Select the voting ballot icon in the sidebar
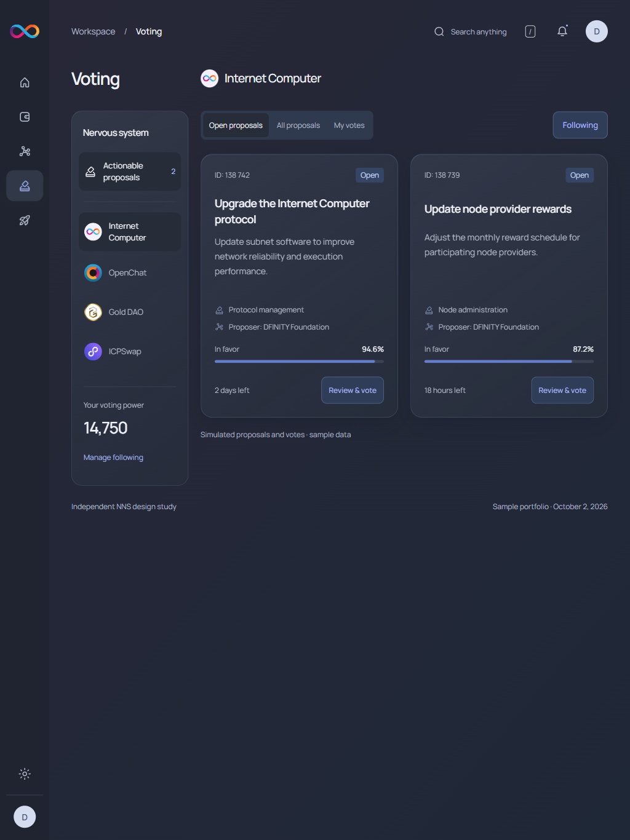Image resolution: width=630 pixels, height=840 pixels. (25, 186)
